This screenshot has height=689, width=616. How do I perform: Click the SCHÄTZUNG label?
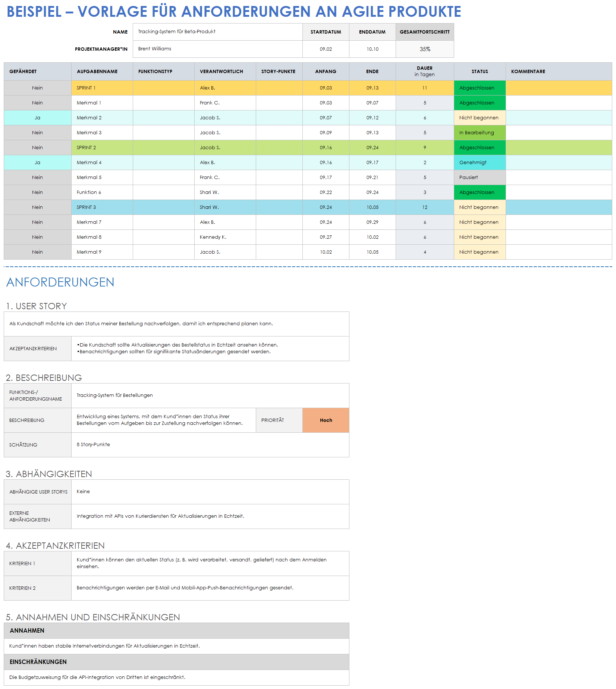coord(37,445)
